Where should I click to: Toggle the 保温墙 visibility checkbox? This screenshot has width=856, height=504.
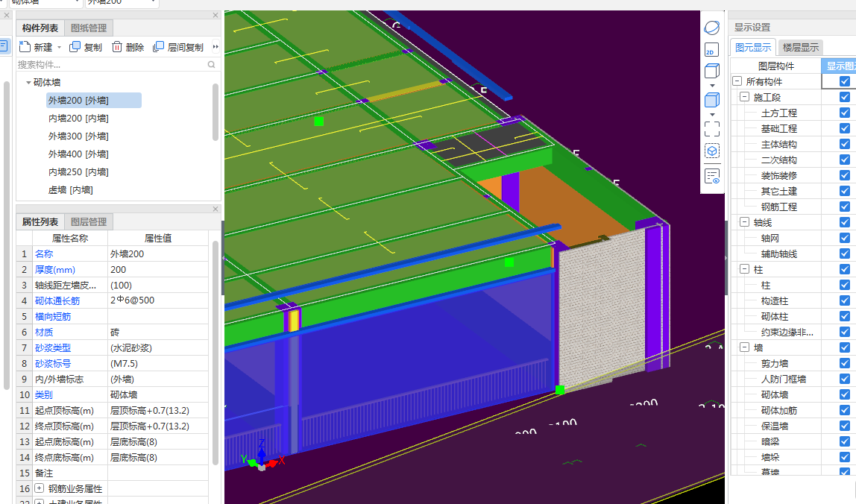(x=845, y=426)
